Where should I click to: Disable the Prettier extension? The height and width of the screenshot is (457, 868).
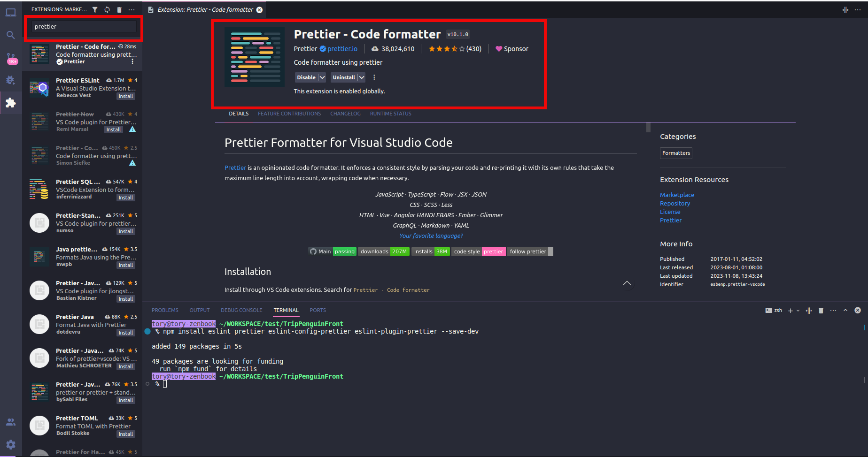click(x=306, y=77)
